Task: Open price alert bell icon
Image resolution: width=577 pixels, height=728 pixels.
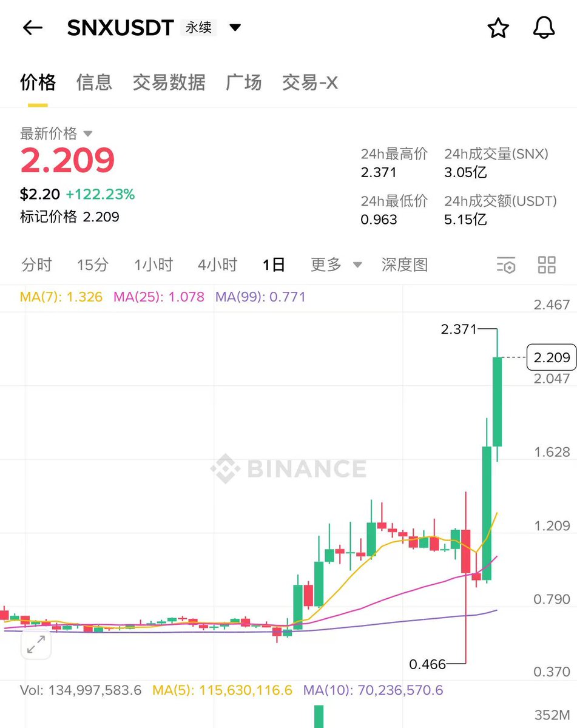Action: (x=544, y=28)
